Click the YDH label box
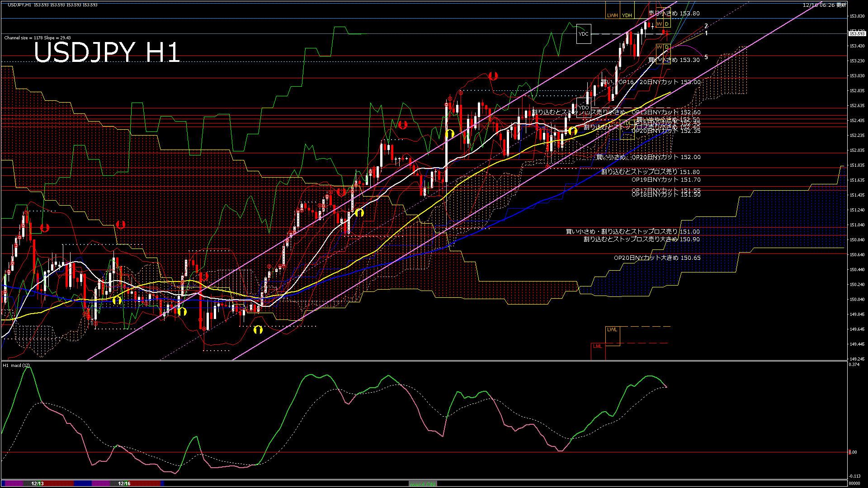The height and width of the screenshot is (488, 868). 627,15
